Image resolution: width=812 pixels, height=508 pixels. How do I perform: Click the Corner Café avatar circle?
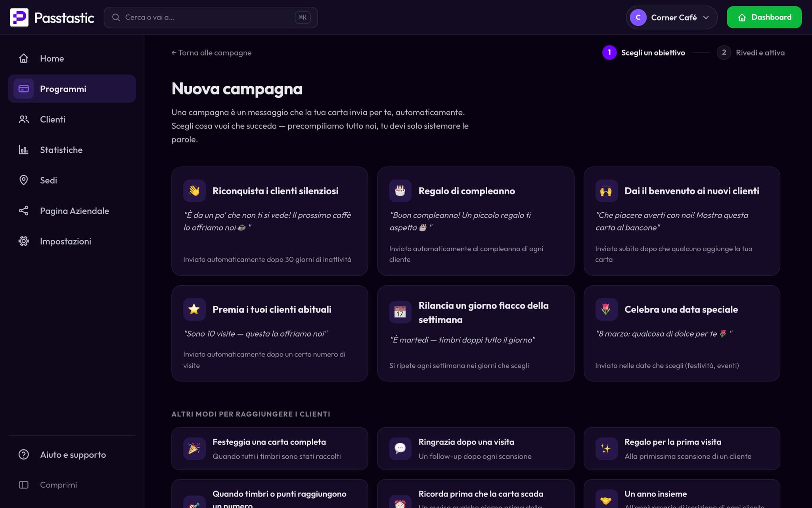(x=638, y=17)
